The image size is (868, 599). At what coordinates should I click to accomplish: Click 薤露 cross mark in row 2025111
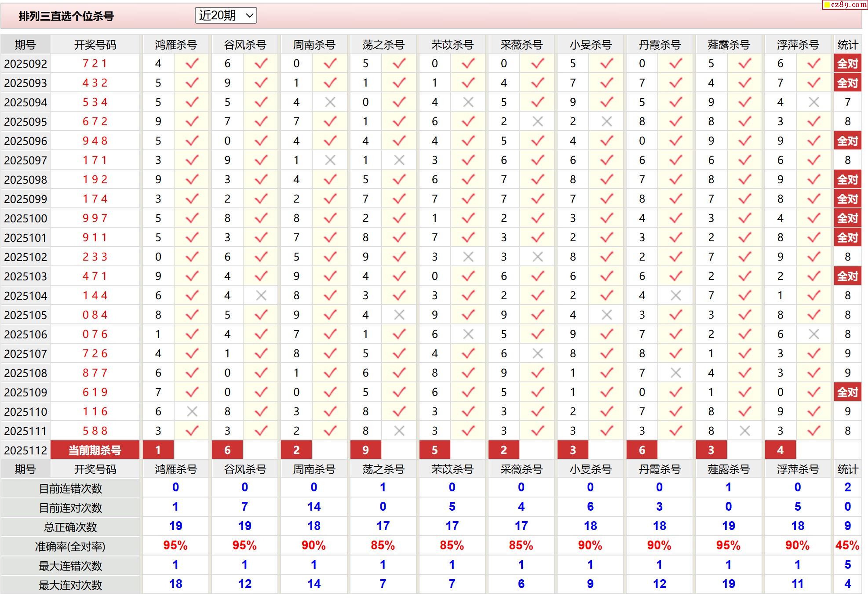744,431
